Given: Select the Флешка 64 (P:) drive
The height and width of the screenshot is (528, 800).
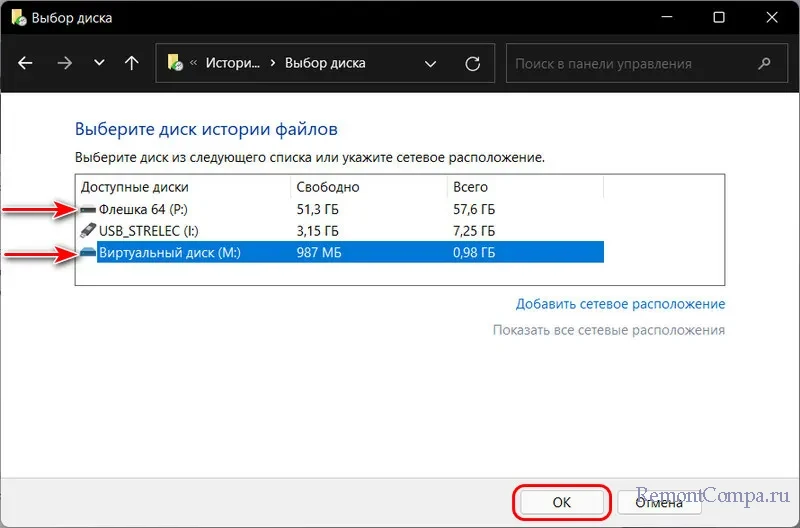Looking at the screenshot, I should tap(145, 210).
